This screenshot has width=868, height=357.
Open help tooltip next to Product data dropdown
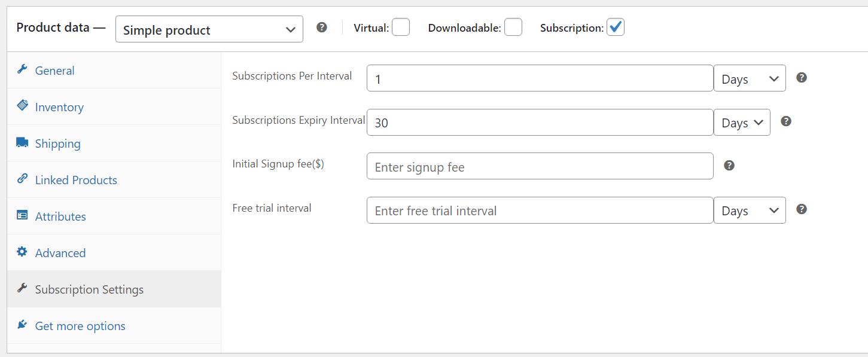coord(322,27)
